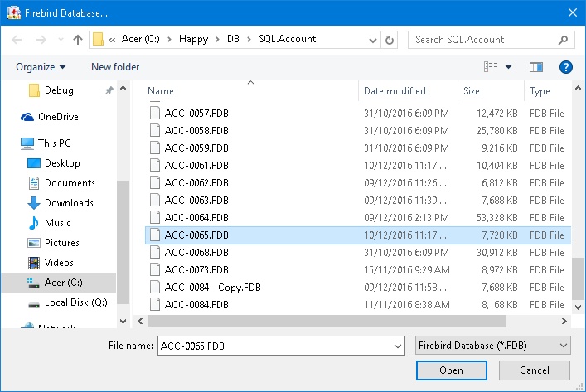Click the Cancel button
Image resolution: width=586 pixels, height=392 pixels.
pos(535,370)
